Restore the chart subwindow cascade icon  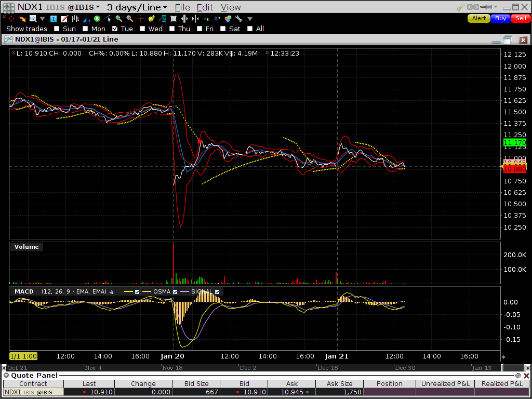[508, 40]
